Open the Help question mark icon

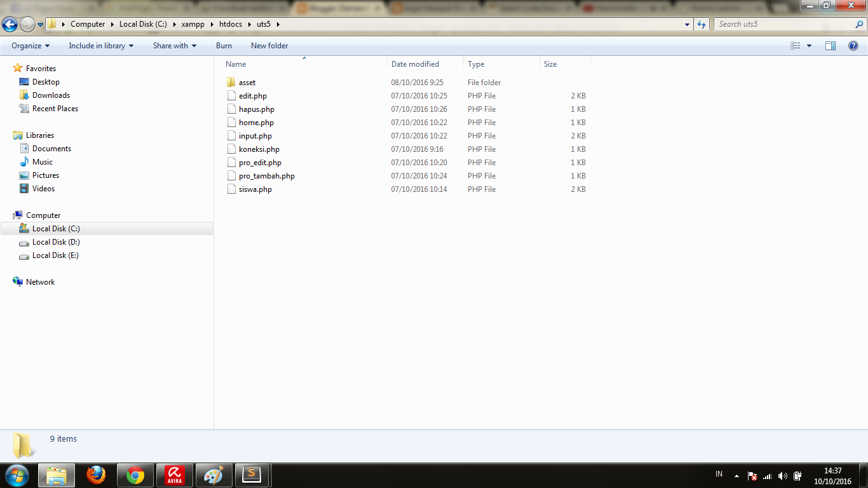(x=854, y=45)
